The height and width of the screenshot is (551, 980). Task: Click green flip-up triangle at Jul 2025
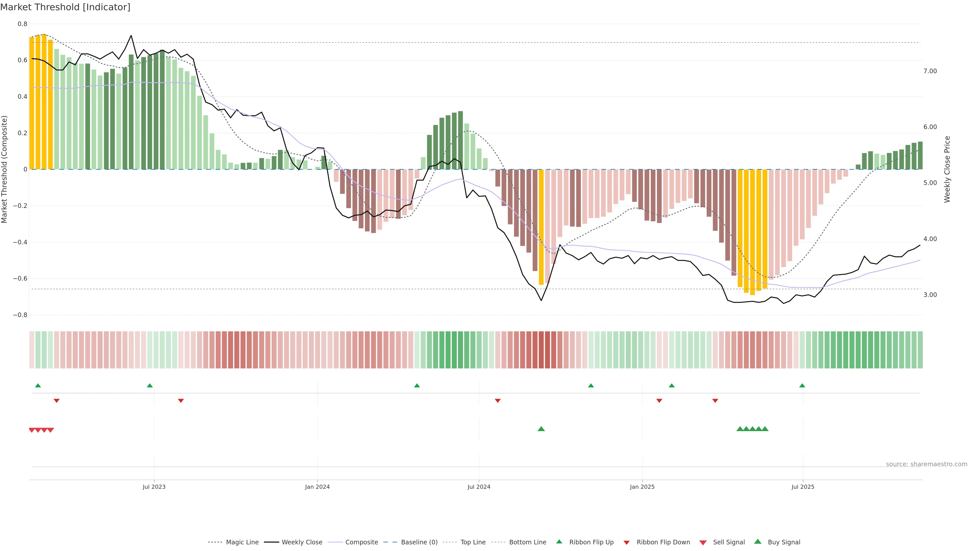coord(802,386)
